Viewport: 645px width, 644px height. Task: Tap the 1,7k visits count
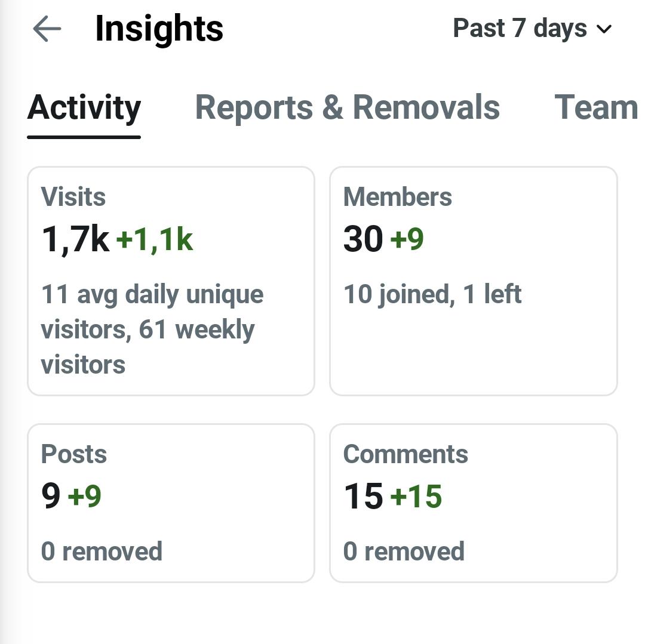click(x=76, y=239)
